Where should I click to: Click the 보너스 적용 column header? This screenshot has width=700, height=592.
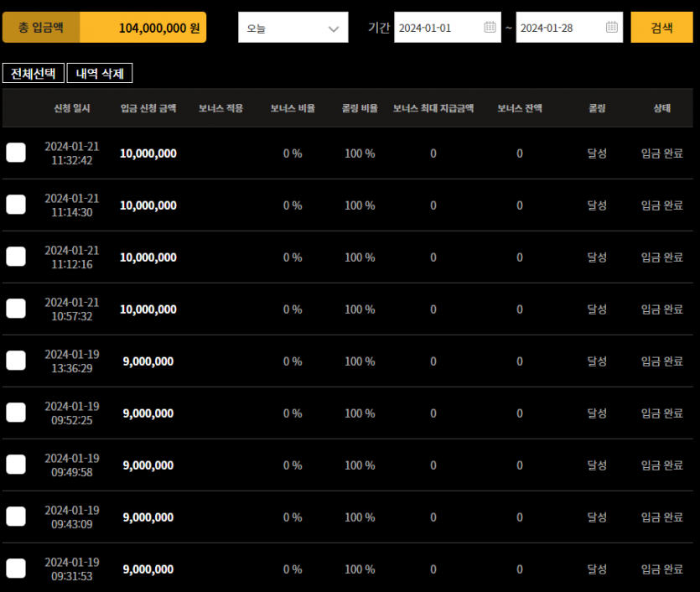[220, 108]
